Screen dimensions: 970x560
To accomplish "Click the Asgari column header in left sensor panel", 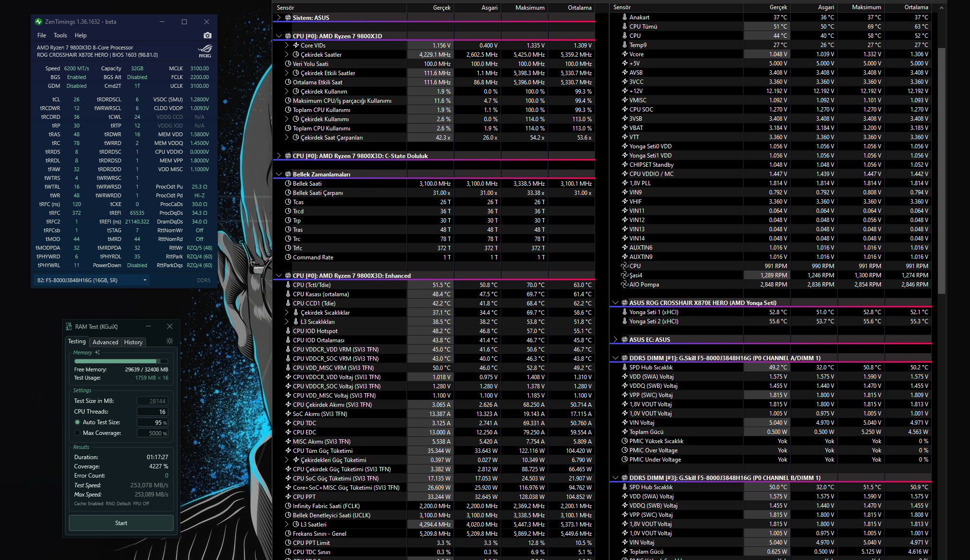I will click(477, 8).
